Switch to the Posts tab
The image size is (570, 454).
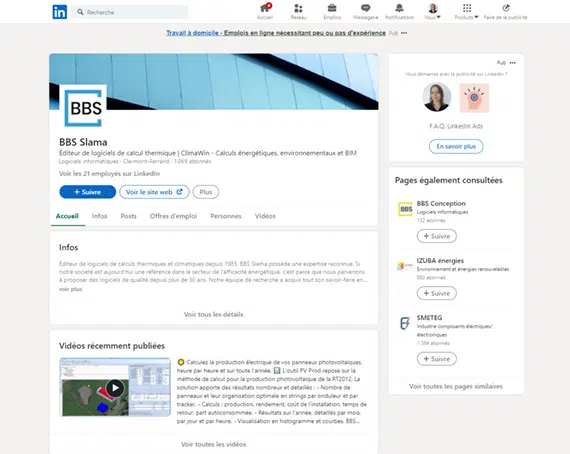pyautogui.click(x=129, y=216)
